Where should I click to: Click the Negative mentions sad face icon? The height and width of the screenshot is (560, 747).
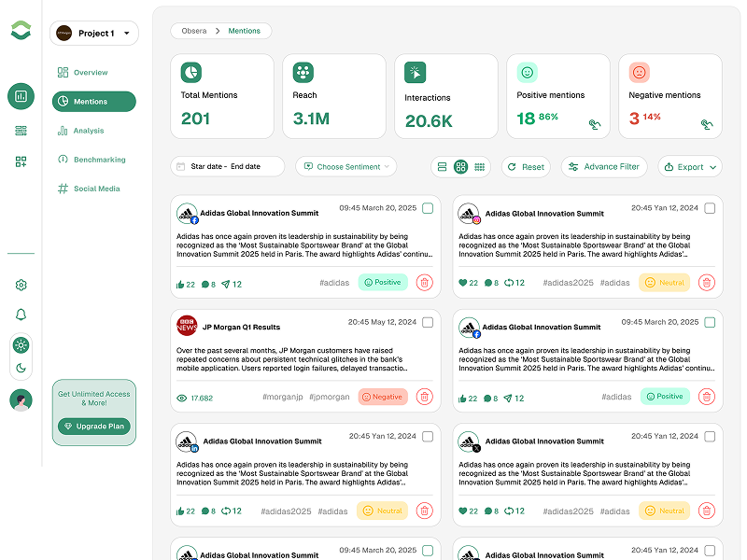(x=639, y=73)
